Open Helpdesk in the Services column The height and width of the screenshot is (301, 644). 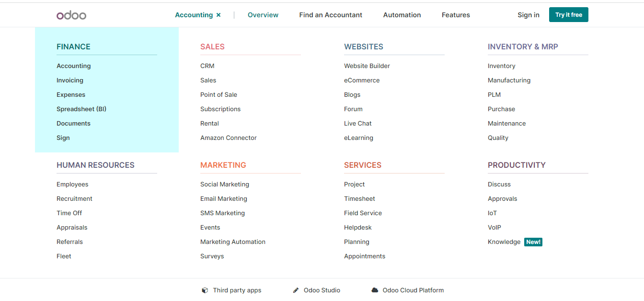coord(357,227)
